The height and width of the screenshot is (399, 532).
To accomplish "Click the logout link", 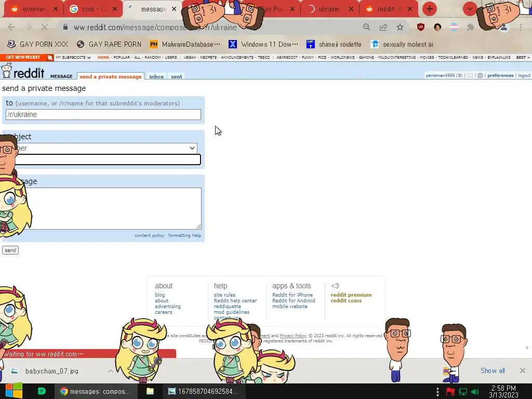I will pos(524,75).
